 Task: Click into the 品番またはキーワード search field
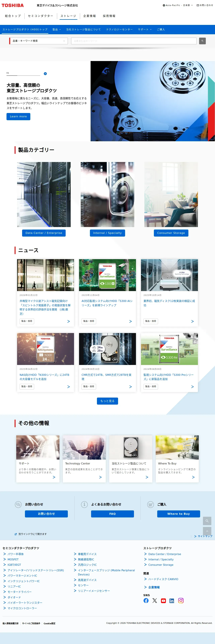tap(134, 41)
